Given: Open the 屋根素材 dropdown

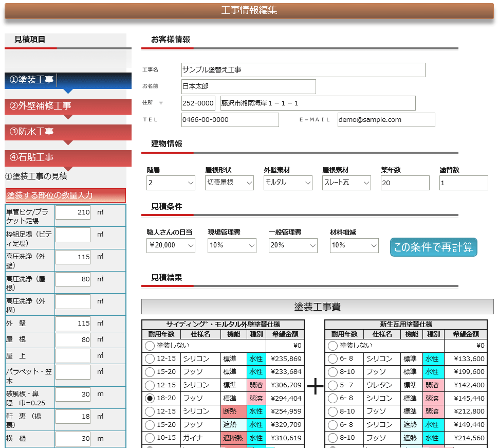Looking at the screenshot, I should point(346,183).
